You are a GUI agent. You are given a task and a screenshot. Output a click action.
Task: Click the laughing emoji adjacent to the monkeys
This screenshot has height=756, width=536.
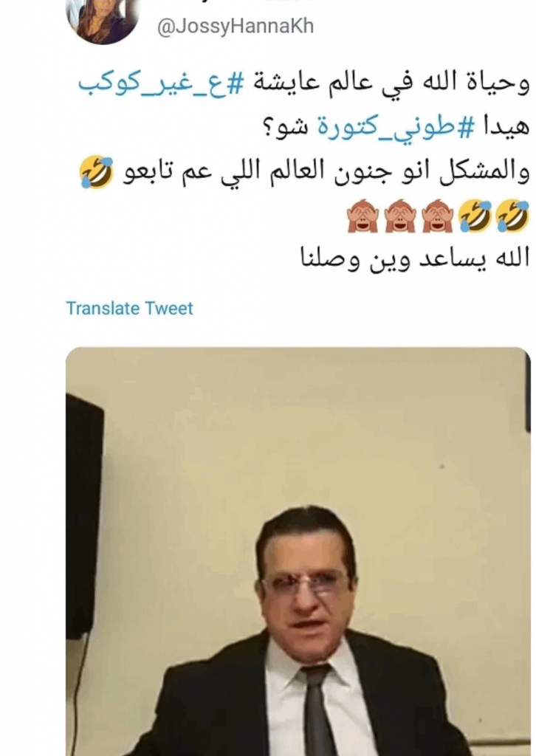point(475,216)
